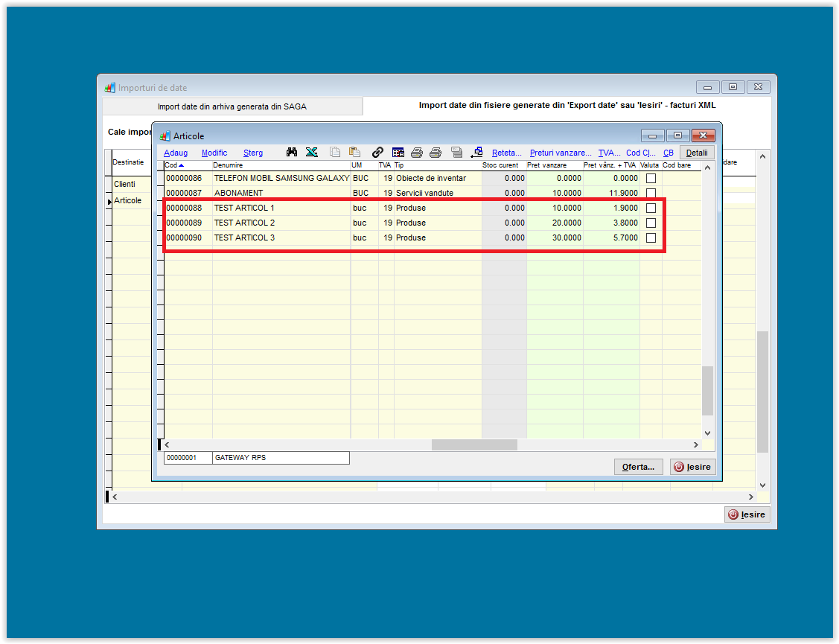This screenshot has height=644, width=839.
Task: Click the Importuri de date window icon
Action: coord(109,88)
